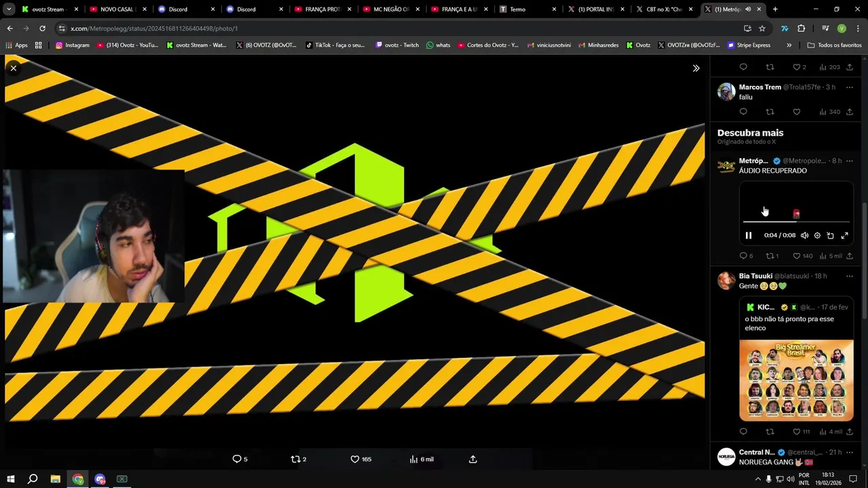This screenshot has width=868, height=488.
Task: Open the Todos os favoritos folder
Action: [x=834, y=45]
